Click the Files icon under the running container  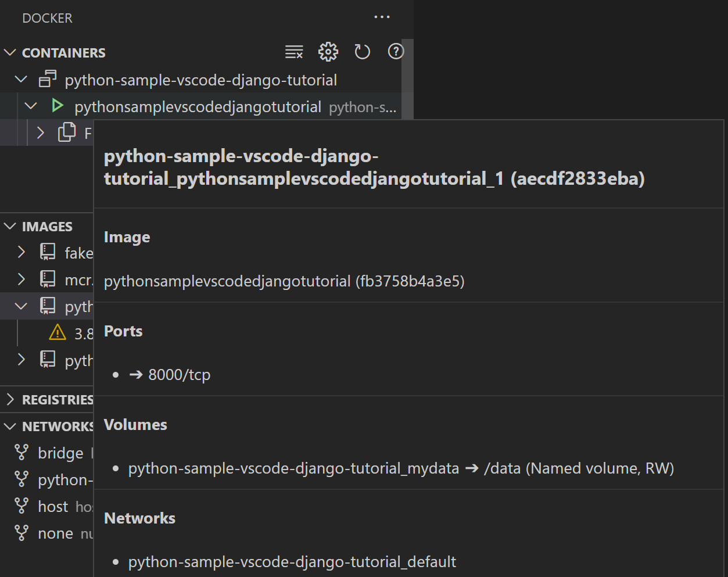pyautogui.click(x=66, y=132)
